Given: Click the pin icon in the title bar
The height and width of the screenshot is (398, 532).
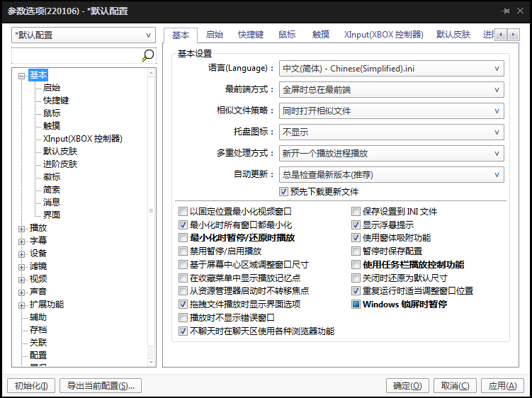Looking at the screenshot, I should (506, 11).
